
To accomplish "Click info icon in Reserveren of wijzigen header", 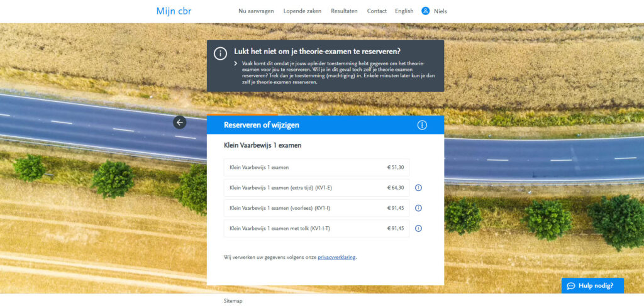I will [x=422, y=125].
